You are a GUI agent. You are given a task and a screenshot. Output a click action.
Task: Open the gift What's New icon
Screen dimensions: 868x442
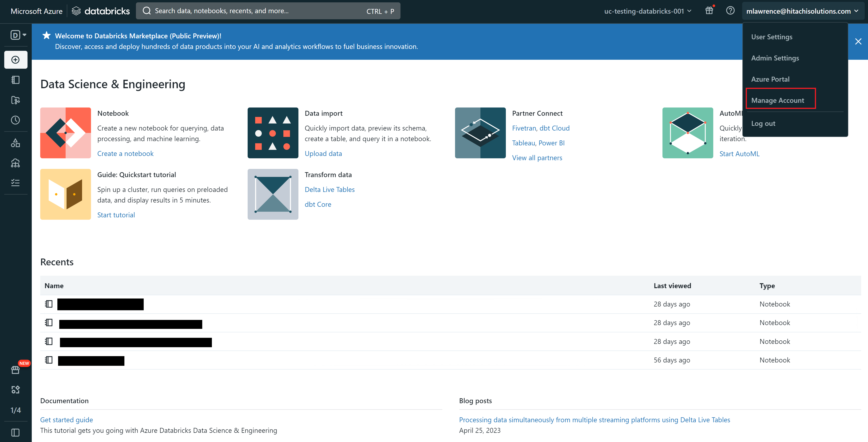coord(710,10)
